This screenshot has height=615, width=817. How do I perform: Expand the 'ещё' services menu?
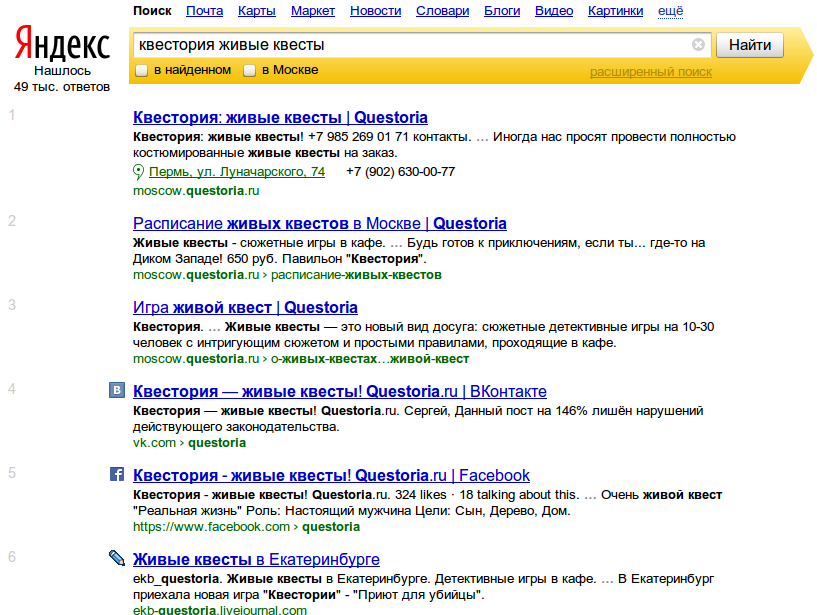tap(670, 11)
